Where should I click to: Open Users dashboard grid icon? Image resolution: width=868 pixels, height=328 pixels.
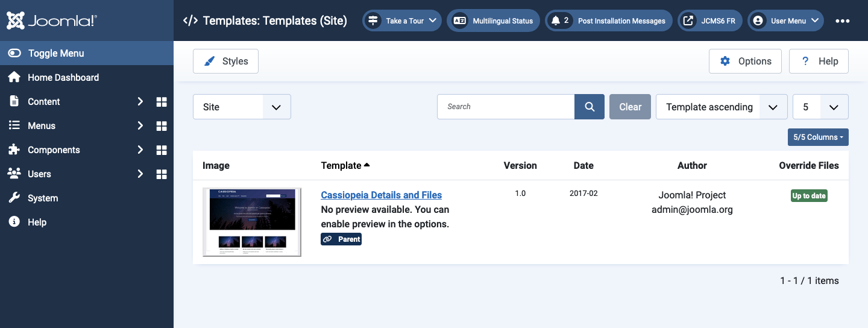tap(162, 174)
